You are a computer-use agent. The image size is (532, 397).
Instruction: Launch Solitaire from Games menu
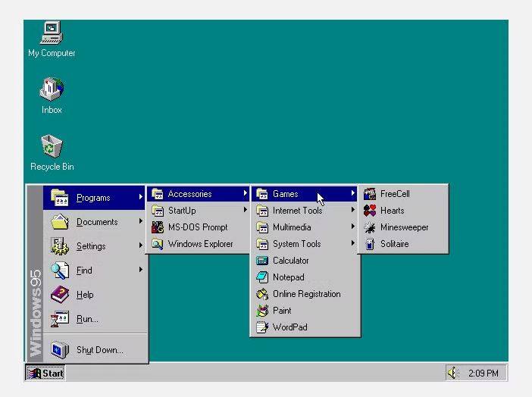pos(403,244)
